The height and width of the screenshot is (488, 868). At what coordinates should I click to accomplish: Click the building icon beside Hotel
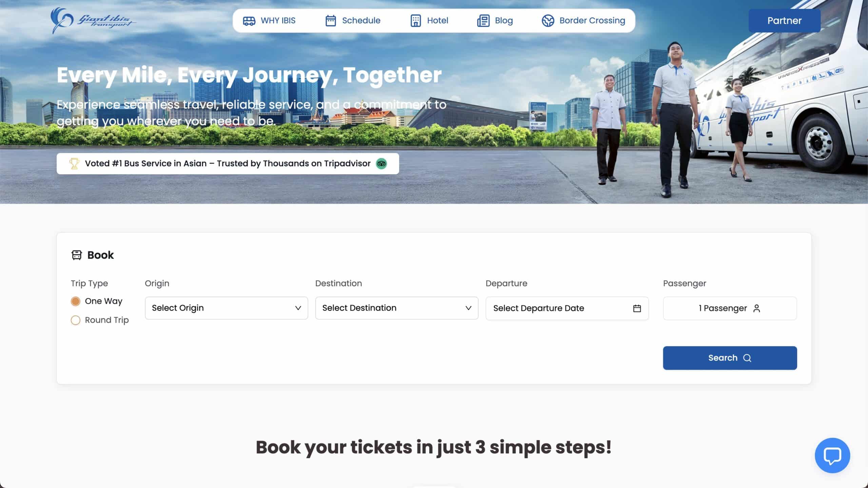(x=416, y=21)
